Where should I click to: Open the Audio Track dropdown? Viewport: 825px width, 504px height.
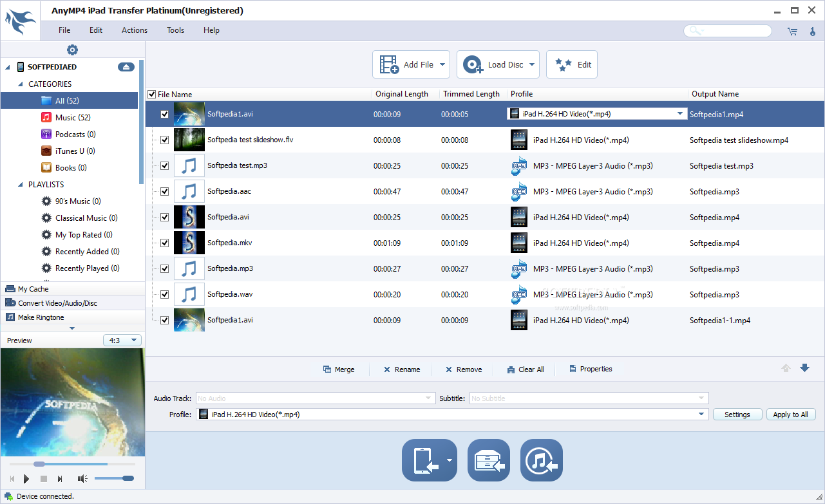[x=316, y=398]
